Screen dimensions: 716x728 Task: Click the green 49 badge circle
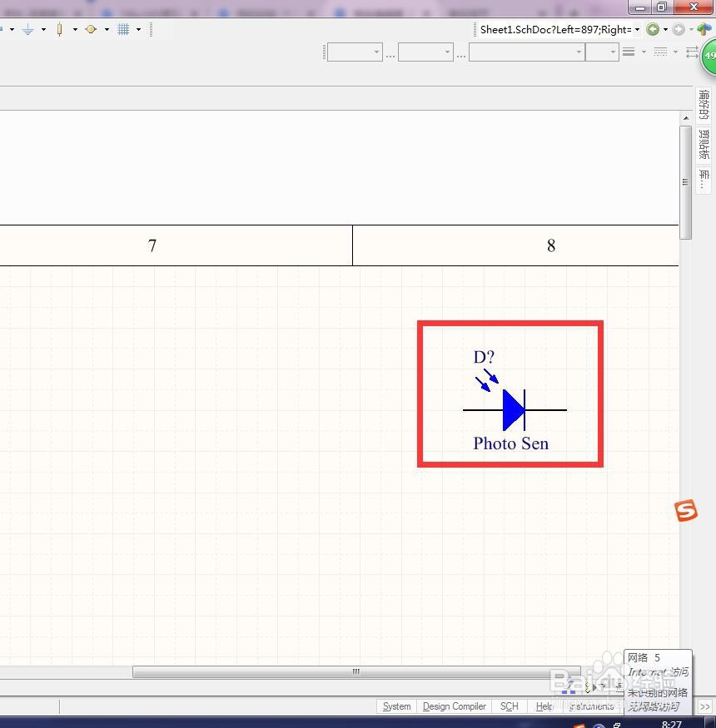pos(709,57)
